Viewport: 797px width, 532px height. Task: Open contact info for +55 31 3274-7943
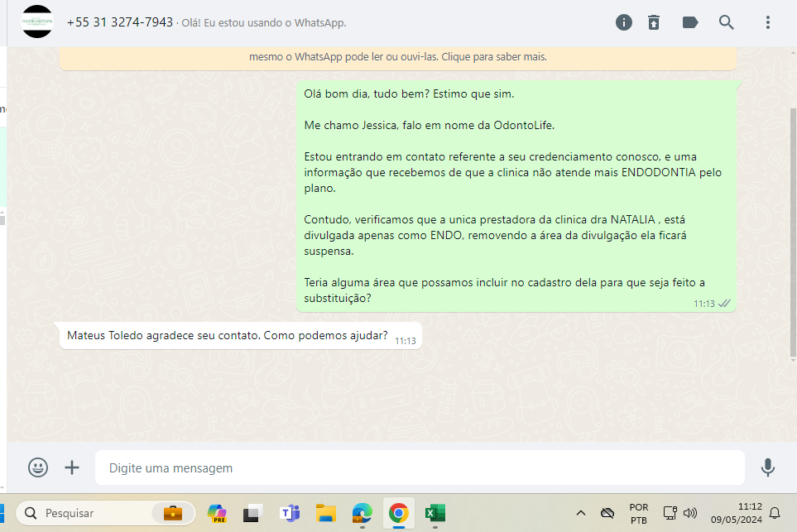[120, 22]
